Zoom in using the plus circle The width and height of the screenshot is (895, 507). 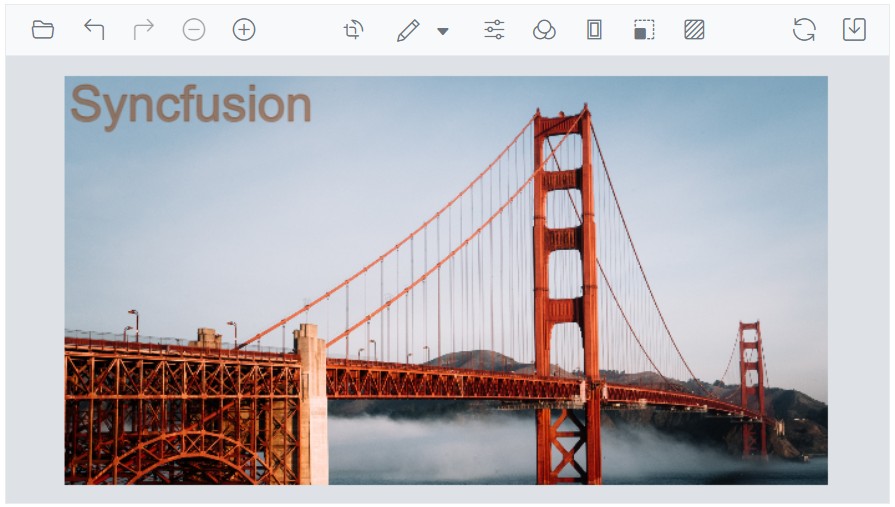click(244, 30)
